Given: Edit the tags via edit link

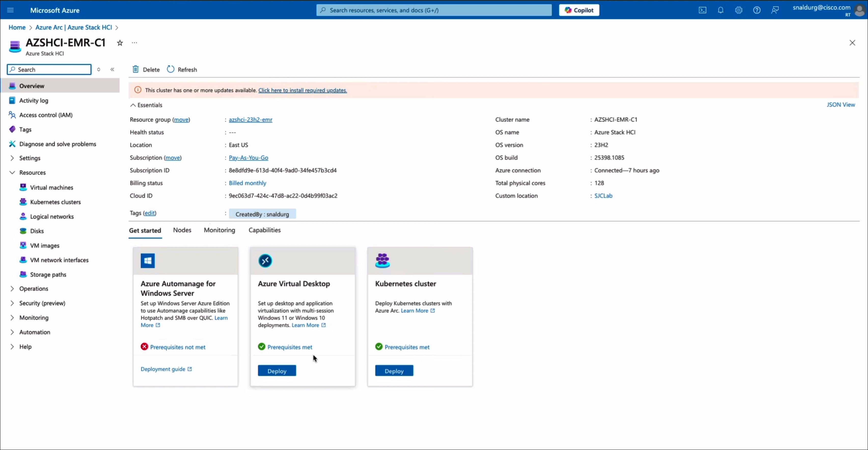Looking at the screenshot, I should (x=150, y=213).
